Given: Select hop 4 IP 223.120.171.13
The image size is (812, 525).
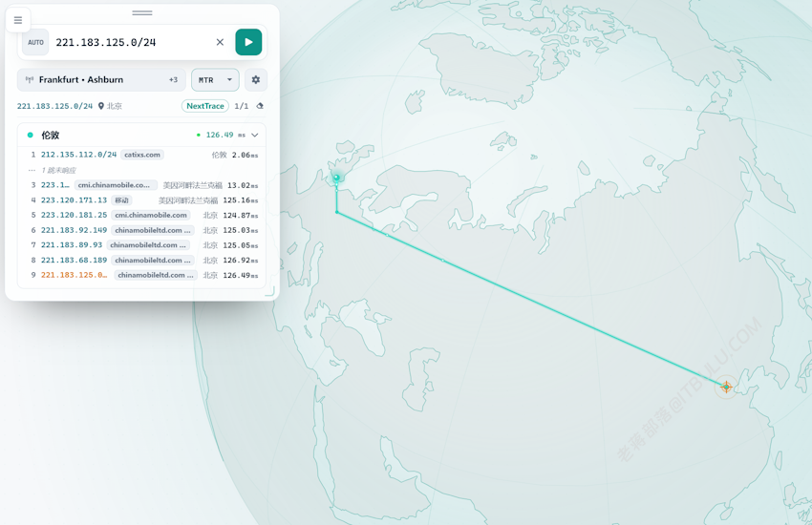Looking at the screenshot, I should (75, 199).
